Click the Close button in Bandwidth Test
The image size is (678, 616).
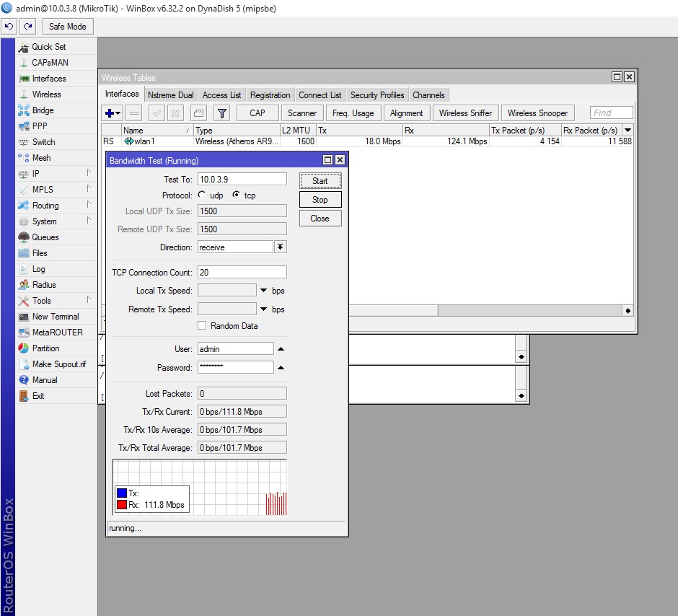click(x=320, y=219)
